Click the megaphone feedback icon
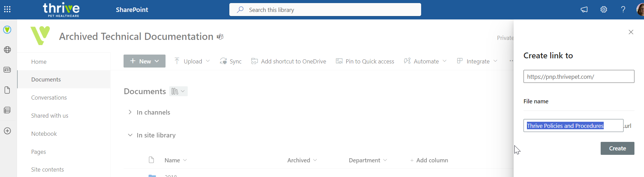This screenshot has width=644, height=177. (x=584, y=10)
